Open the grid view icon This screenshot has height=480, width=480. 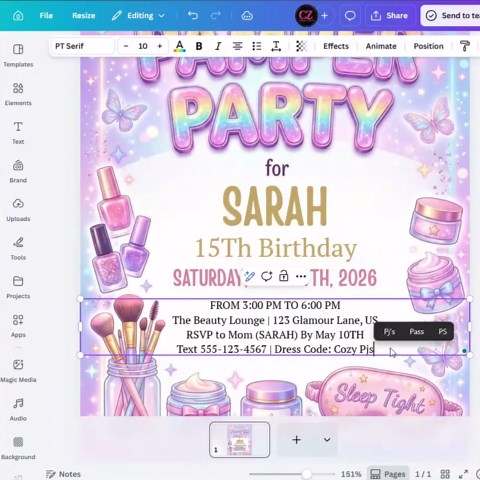445,474
